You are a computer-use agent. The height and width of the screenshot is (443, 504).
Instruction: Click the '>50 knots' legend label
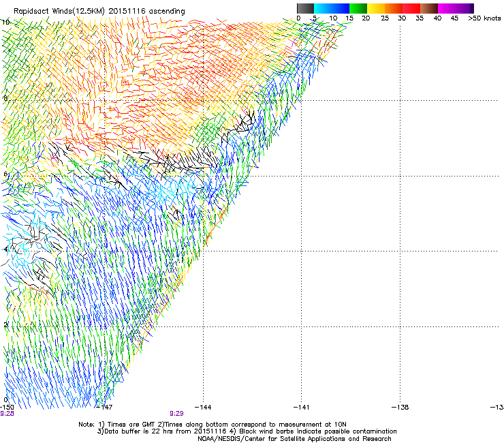pos(484,18)
